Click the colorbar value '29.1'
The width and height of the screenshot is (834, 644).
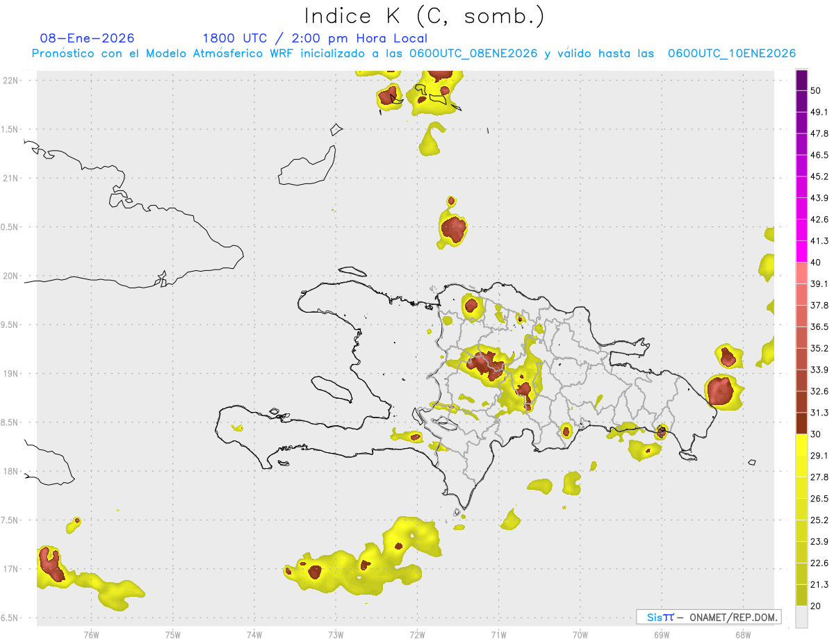819,456
